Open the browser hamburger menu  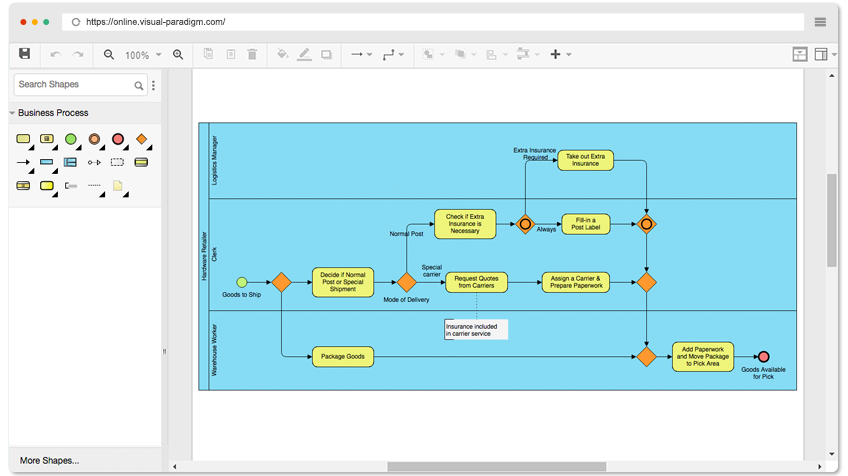point(820,22)
